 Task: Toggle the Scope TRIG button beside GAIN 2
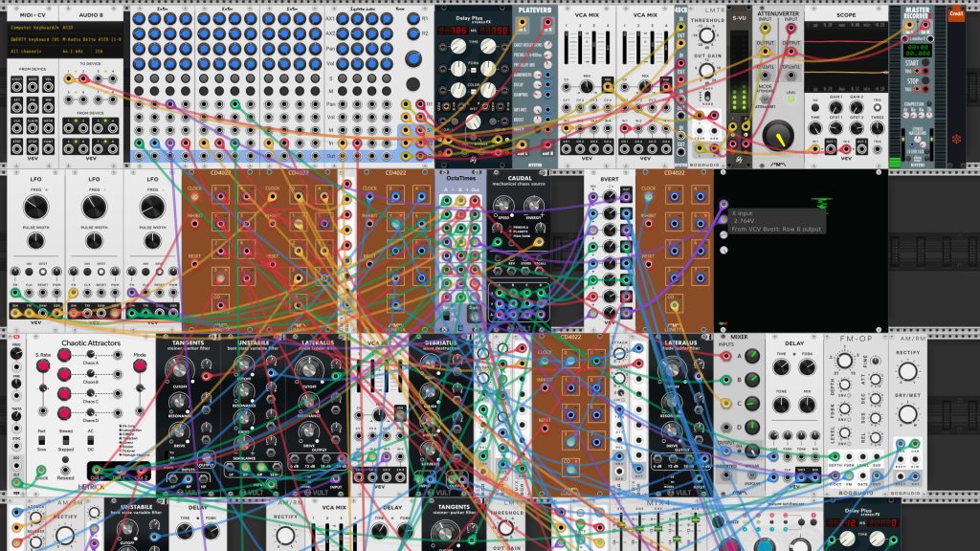[877, 109]
